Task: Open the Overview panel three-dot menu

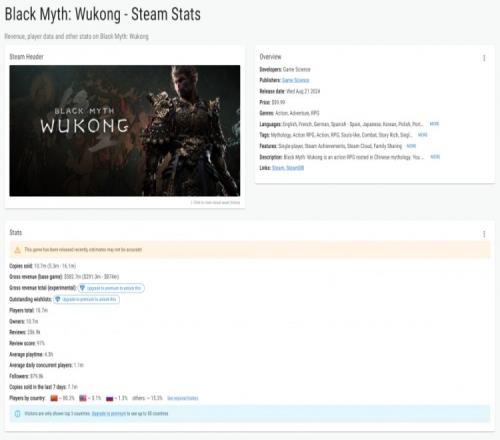Action: [x=484, y=58]
